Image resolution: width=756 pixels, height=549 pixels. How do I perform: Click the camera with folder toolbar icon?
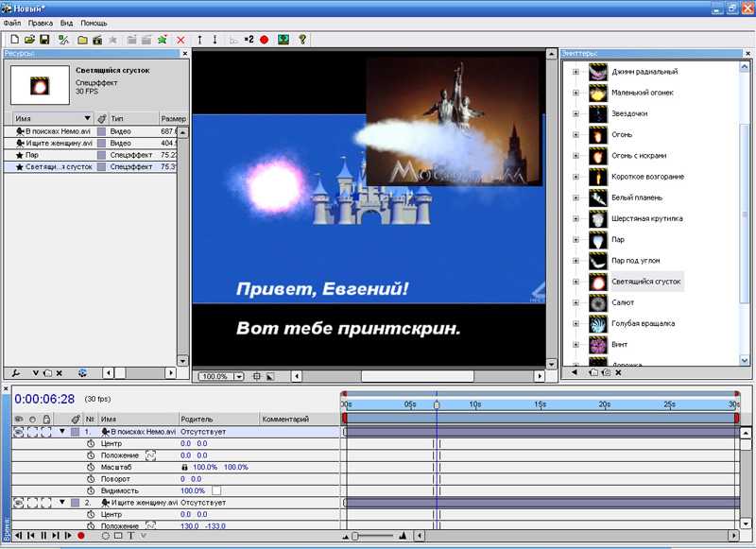click(x=97, y=40)
